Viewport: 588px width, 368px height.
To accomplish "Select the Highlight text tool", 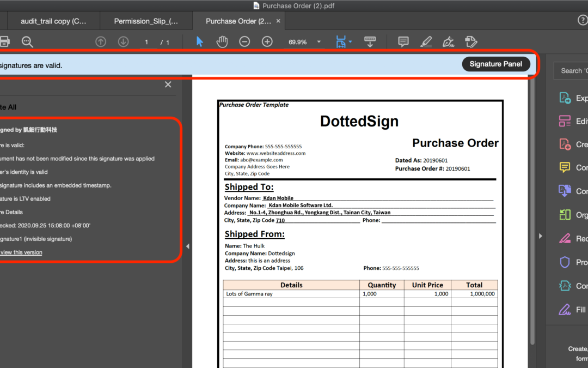I will [x=426, y=41].
